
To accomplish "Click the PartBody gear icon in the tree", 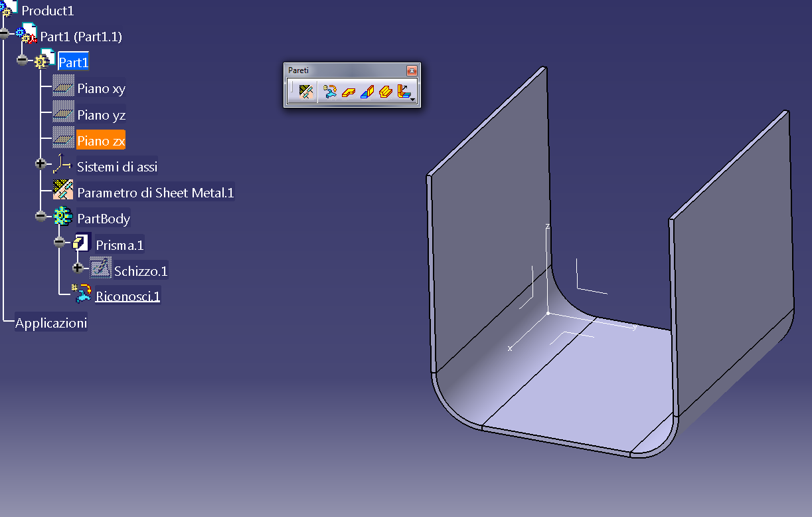I will coord(63,215).
